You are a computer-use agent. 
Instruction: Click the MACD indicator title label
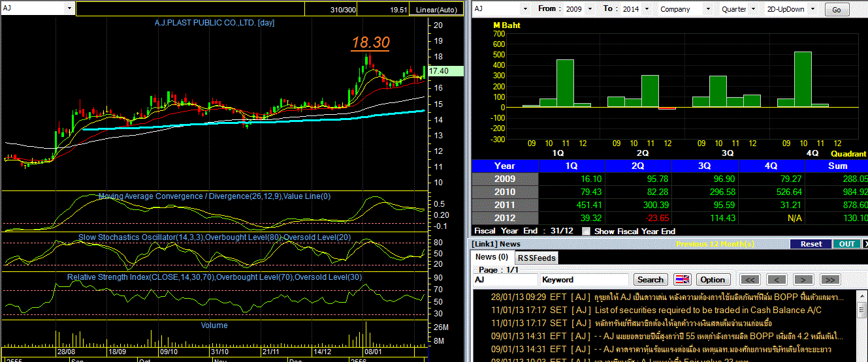(215, 196)
